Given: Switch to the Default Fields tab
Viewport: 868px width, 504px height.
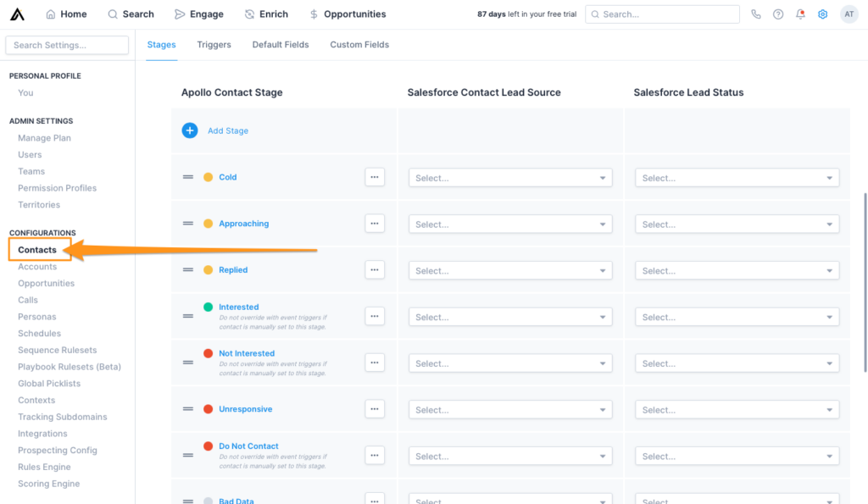Looking at the screenshot, I should [x=280, y=45].
